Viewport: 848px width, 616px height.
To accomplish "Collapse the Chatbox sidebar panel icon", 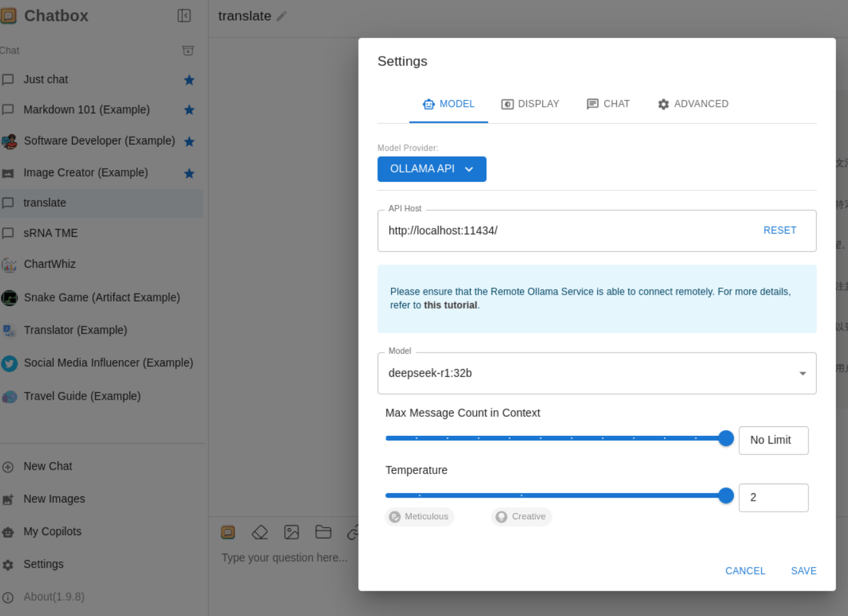I will point(184,16).
